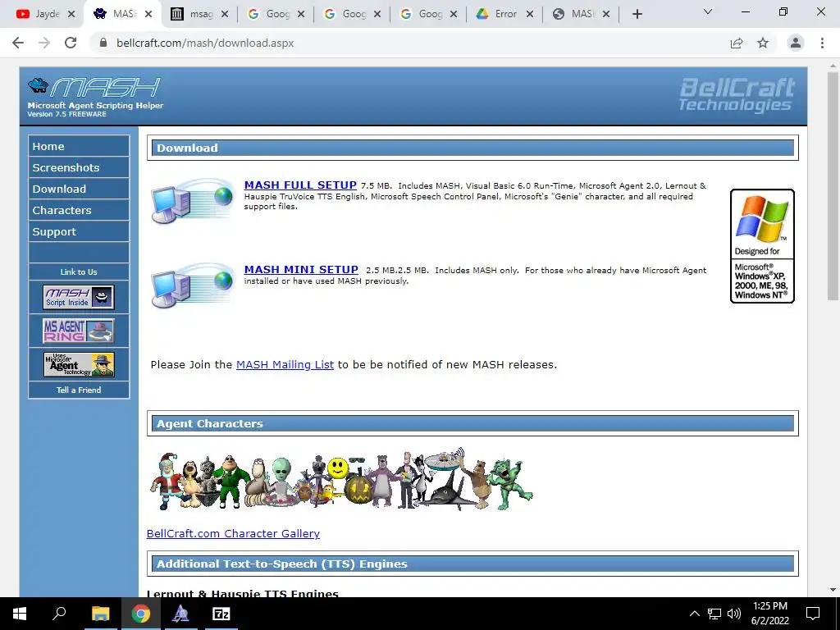Open File Explorer from taskbar
This screenshot has height=630, width=840.
[x=100, y=614]
